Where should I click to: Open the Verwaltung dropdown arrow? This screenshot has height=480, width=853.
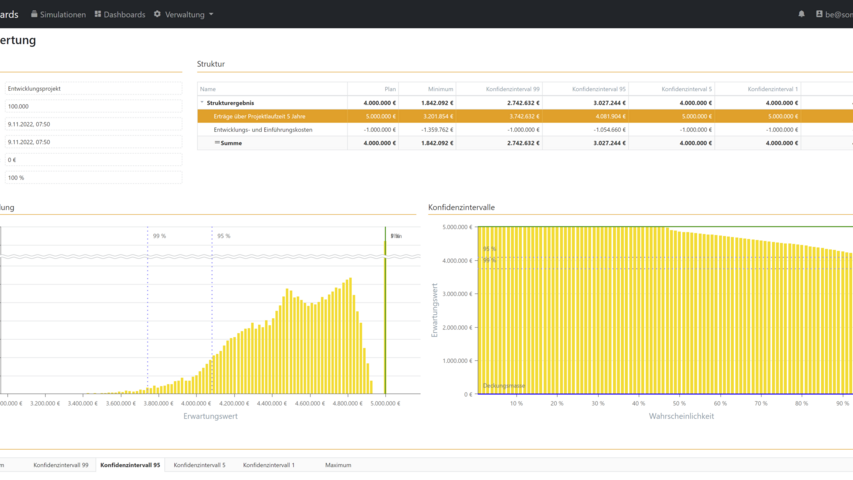coord(211,14)
